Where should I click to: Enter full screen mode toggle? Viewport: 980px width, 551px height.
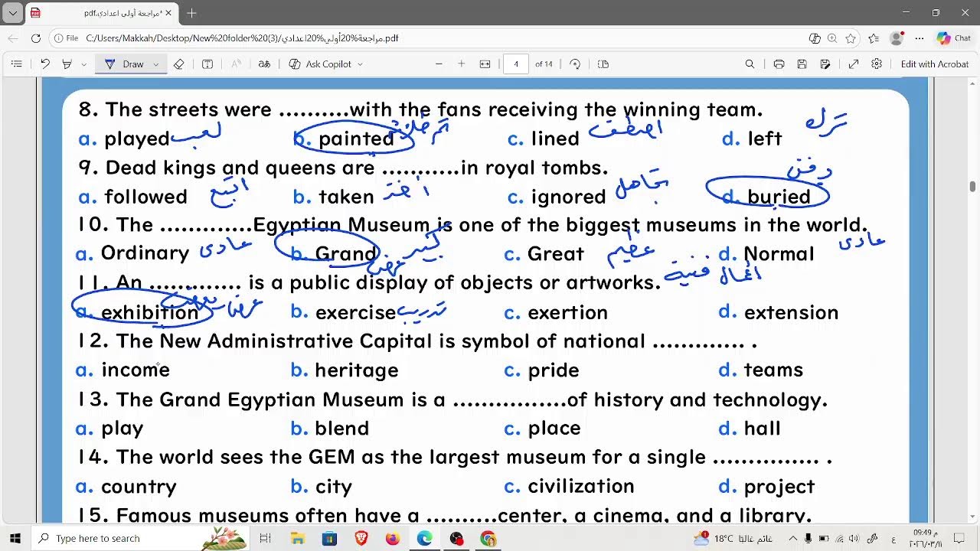pyautogui.click(x=854, y=64)
